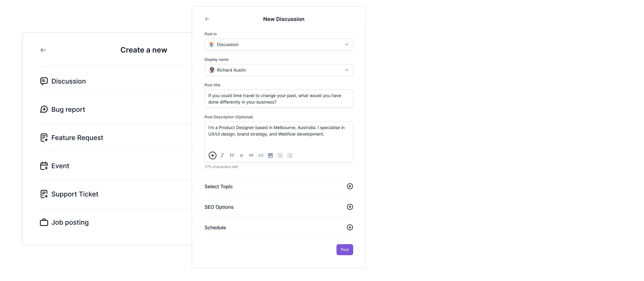The image size is (644, 281).
Task: Click the heading H1 icon
Action: click(231, 155)
